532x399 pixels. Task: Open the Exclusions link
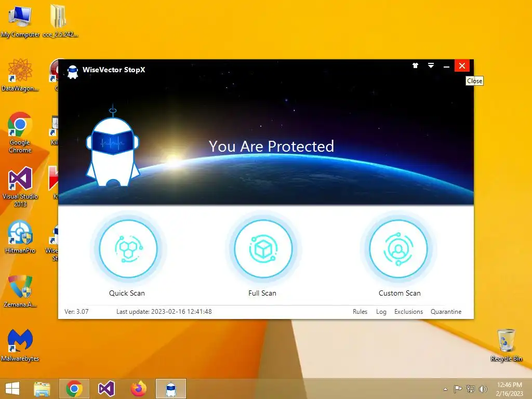[408, 312]
